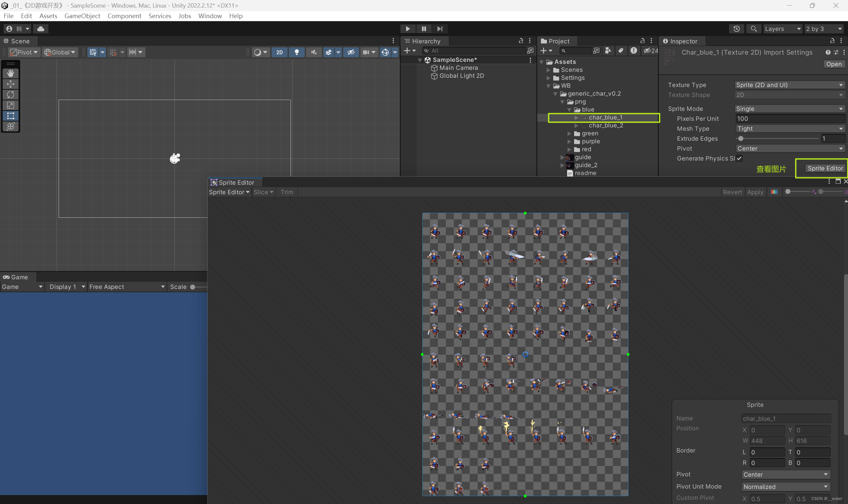Select the Move tool
This screenshot has height=504, width=848.
(x=11, y=84)
